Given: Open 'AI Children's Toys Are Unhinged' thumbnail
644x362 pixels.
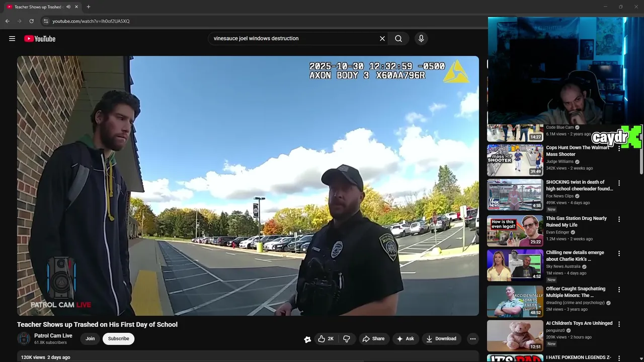Looking at the screenshot, I should point(515,336).
